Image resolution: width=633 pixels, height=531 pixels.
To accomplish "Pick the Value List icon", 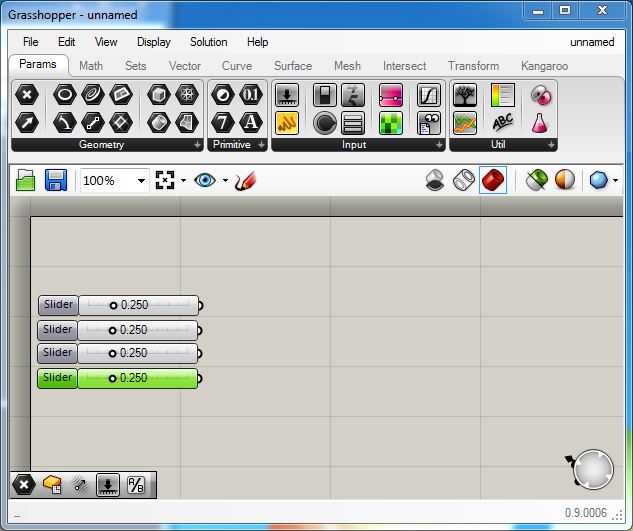I will [353, 123].
